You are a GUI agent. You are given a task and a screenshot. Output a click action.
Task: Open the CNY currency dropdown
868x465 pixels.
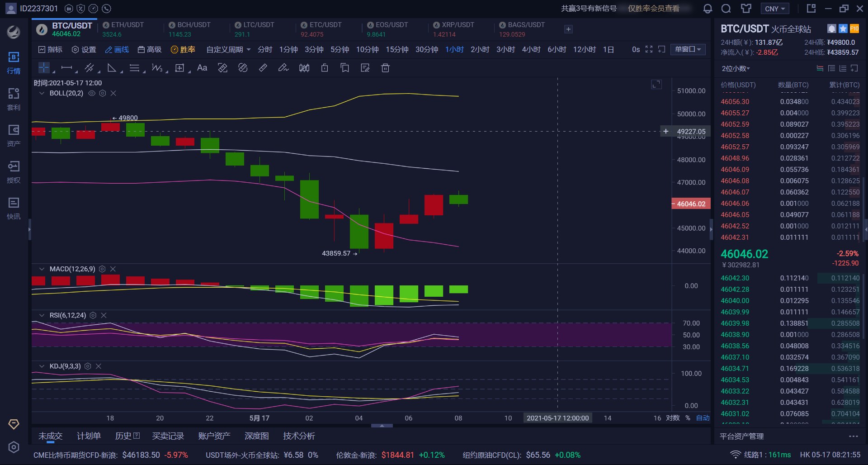(774, 8)
